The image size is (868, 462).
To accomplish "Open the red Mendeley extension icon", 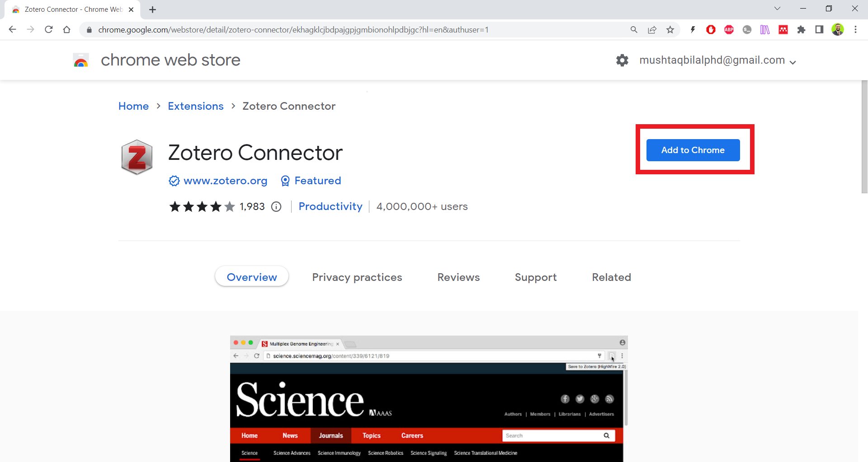I will pyautogui.click(x=783, y=30).
